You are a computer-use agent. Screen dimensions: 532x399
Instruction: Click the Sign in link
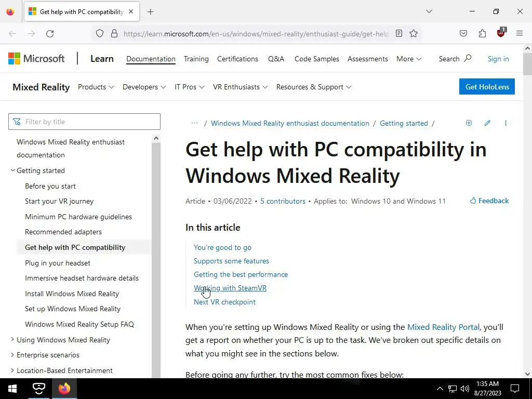pos(498,59)
